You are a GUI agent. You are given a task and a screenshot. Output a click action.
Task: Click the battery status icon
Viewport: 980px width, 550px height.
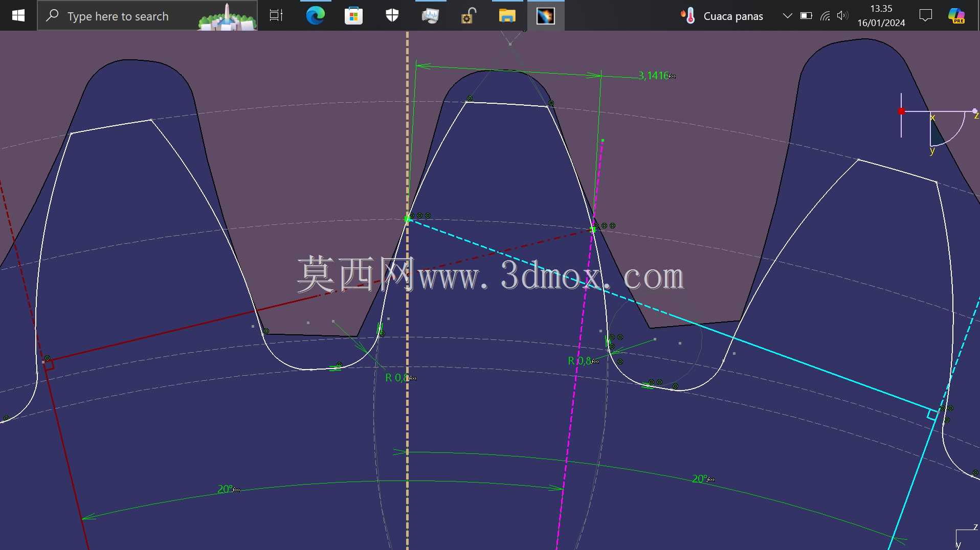click(x=806, y=15)
